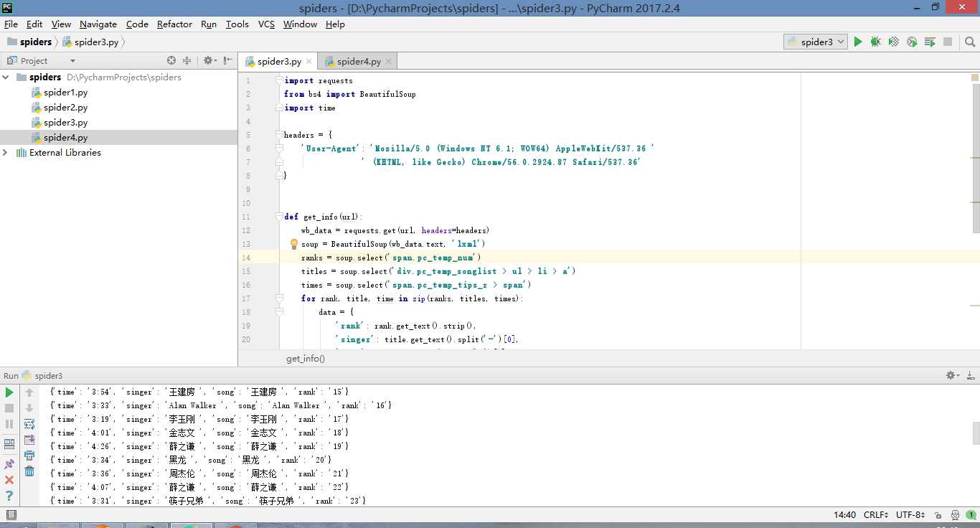Viewport: 980px width, 528px height.
Task: Select spider4.py in project tree
Action: [65, 138]
